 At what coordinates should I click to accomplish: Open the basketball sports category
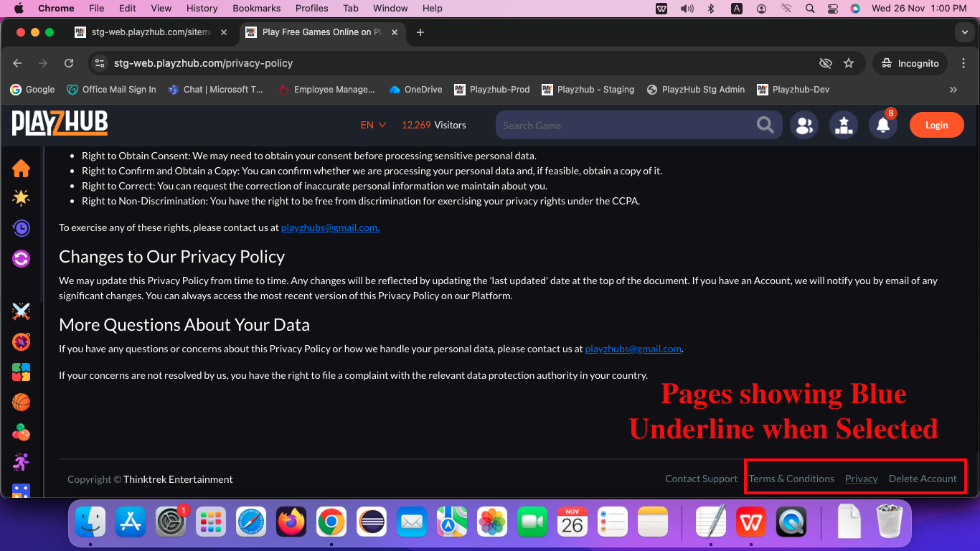pyautogui.click(x=21, y=402)
